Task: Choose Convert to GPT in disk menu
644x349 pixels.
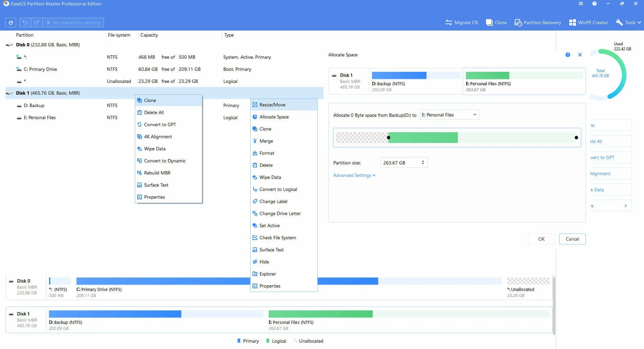Action: point(169,124)
